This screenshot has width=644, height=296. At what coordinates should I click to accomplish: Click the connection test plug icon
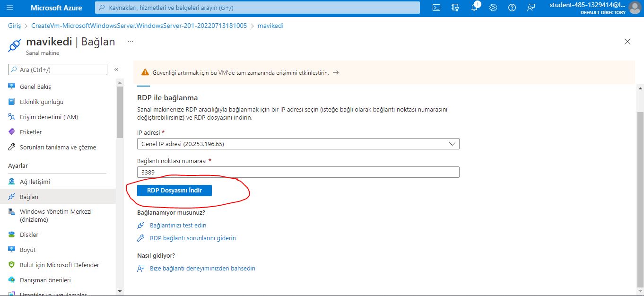pos(140,225)
